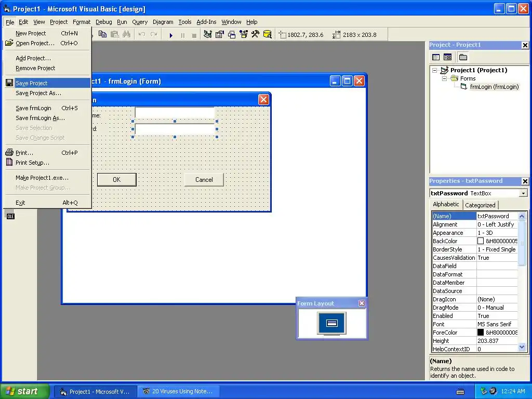This screenshot has width=532, height=399.
Task: Open the Debug menu
Action: point(103,22)
